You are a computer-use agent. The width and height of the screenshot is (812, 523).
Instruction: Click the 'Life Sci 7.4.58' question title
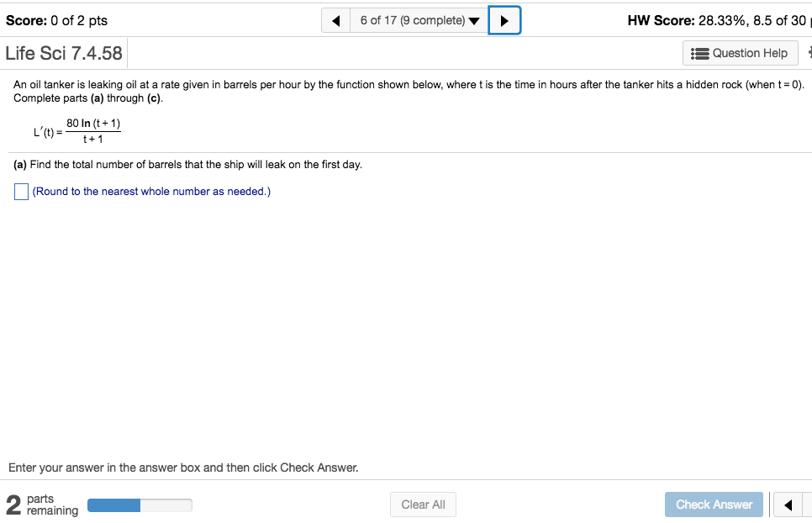click(64, 53)
